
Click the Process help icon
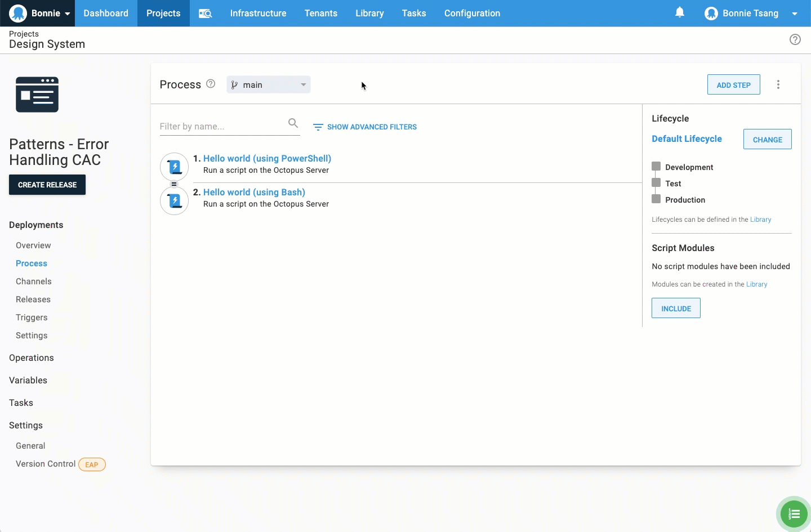[x=211, y=84]
